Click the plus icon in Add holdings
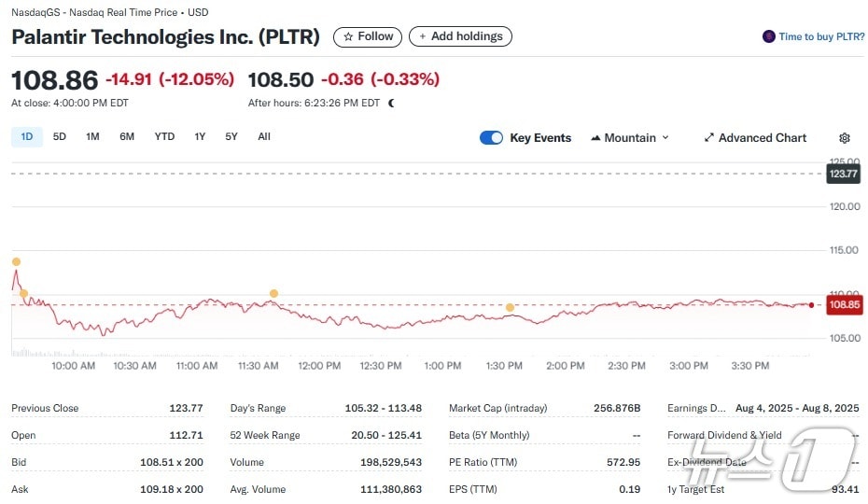The height and width of the screenshot is (504, 868). click(422, 36)
